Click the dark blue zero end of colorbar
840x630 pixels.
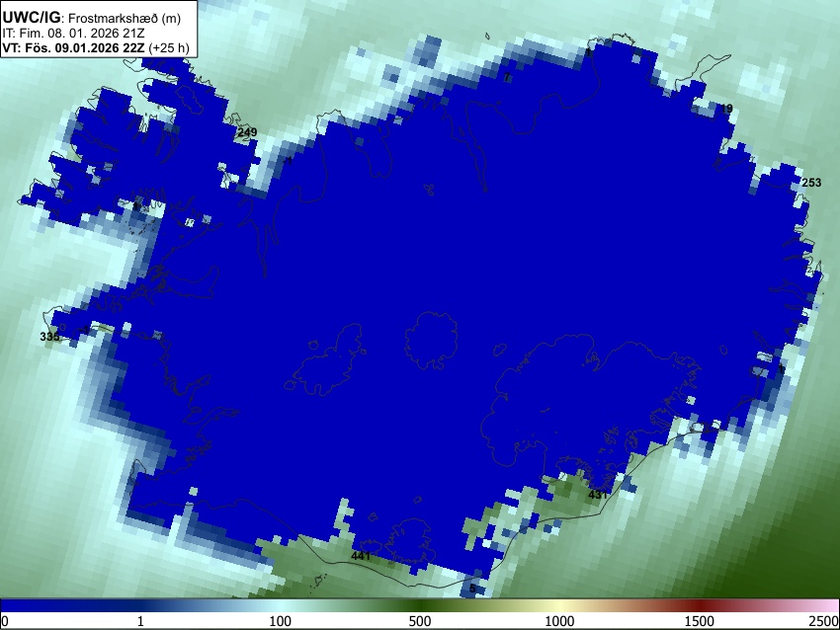click(33, 605)
